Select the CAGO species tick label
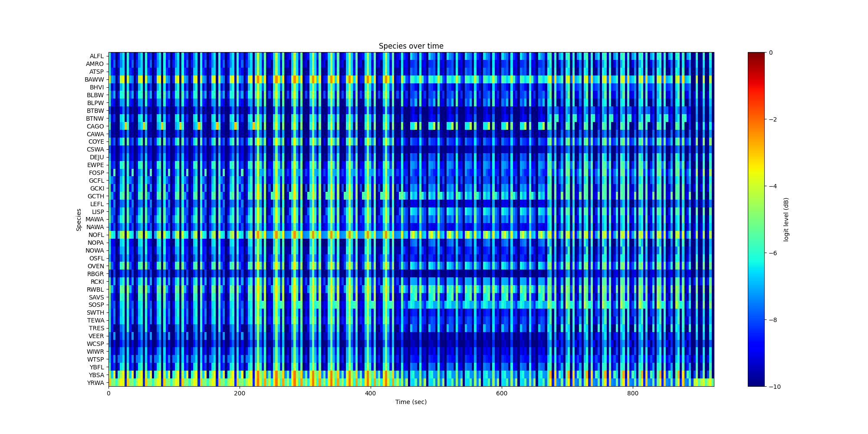 [x=95, y=126]
